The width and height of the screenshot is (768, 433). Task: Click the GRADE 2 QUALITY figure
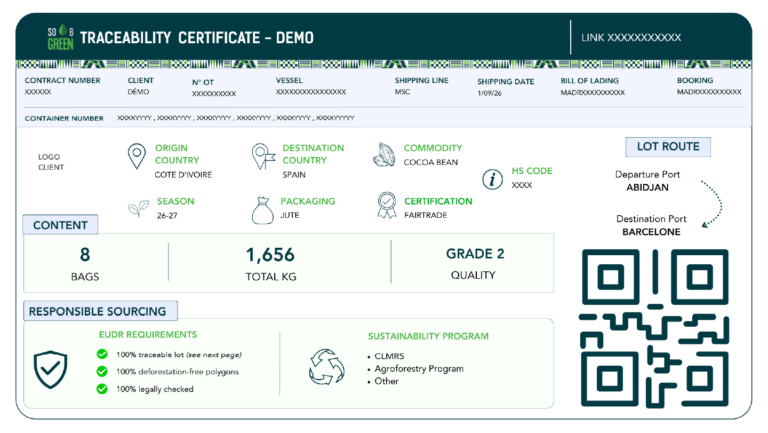[x=474, y=264]
